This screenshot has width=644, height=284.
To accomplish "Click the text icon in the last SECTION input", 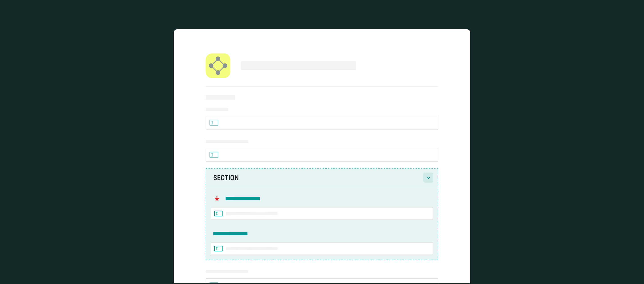I will pos(218,248).
